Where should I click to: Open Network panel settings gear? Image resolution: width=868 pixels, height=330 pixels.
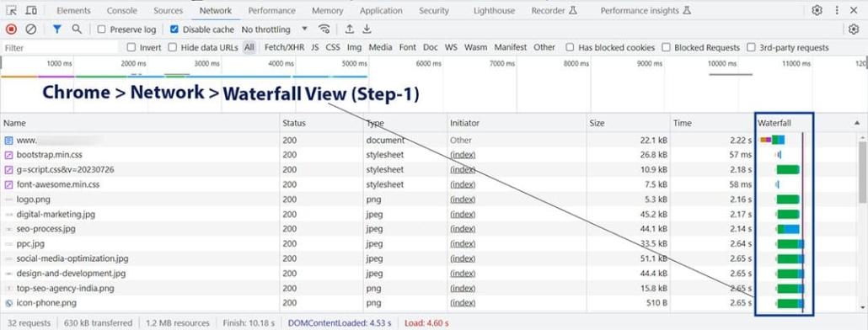pyautogui.click(x=854, y=29)
